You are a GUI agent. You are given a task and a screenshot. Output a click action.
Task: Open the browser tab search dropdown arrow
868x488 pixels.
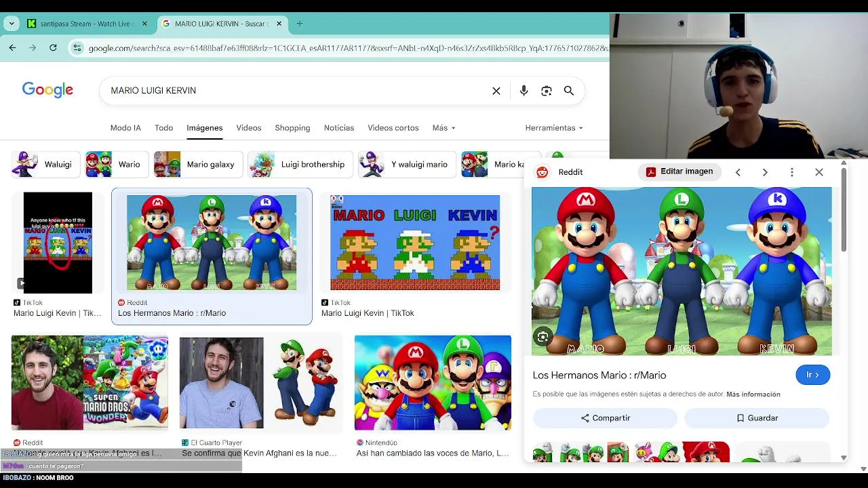tap(12, 24)
